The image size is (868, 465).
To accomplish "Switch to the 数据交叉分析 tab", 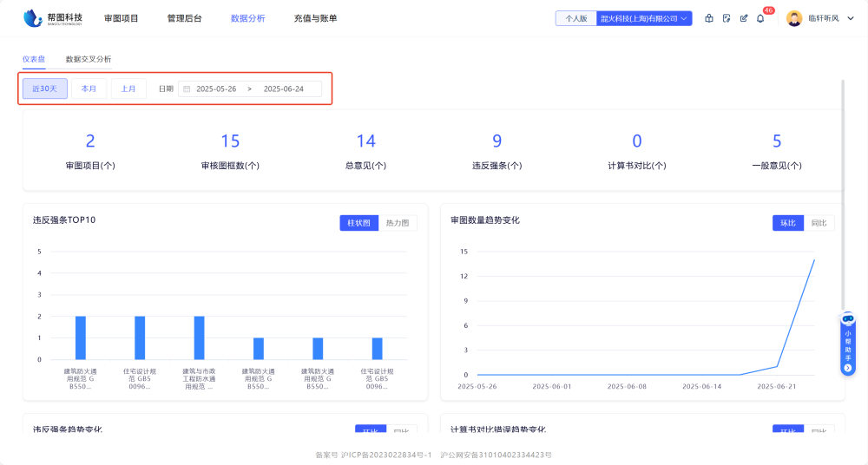I will [x=89, y=59].
